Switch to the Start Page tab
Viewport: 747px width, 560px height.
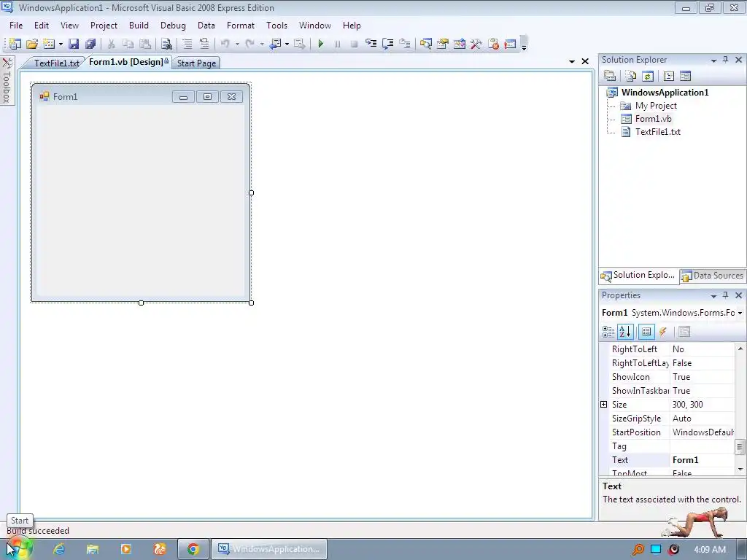pos(196,63)
